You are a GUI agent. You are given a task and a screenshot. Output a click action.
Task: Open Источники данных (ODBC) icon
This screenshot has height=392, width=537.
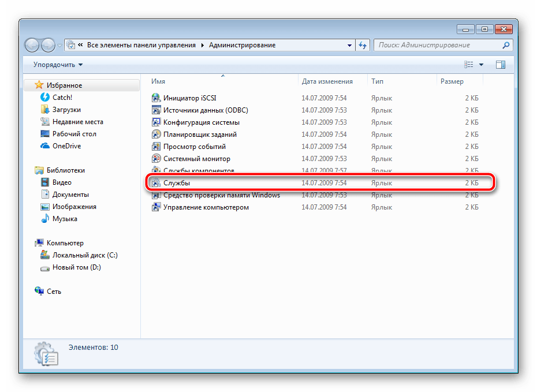[156, 110]
